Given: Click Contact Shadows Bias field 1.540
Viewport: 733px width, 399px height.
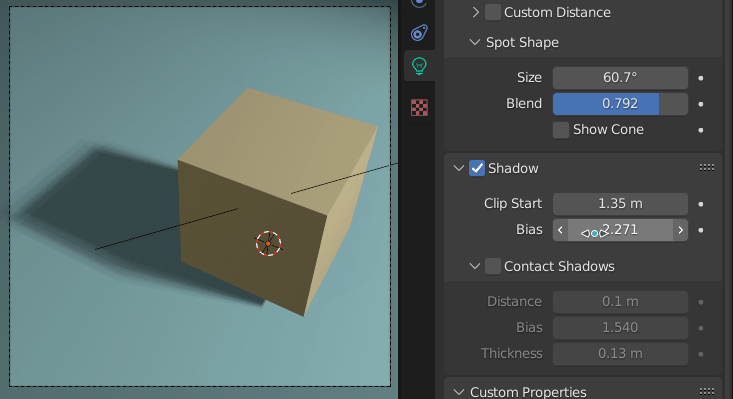Looking at the screenshot, I should click(x=620, y=328).
